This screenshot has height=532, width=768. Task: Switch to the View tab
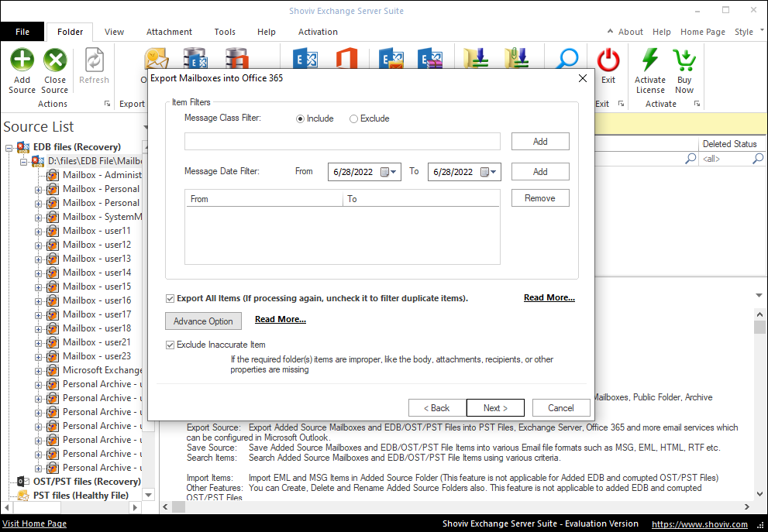(114, 32)
